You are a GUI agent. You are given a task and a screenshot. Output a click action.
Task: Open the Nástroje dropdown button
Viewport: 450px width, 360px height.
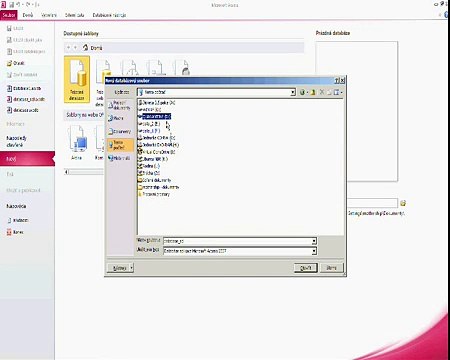(120, 268)
